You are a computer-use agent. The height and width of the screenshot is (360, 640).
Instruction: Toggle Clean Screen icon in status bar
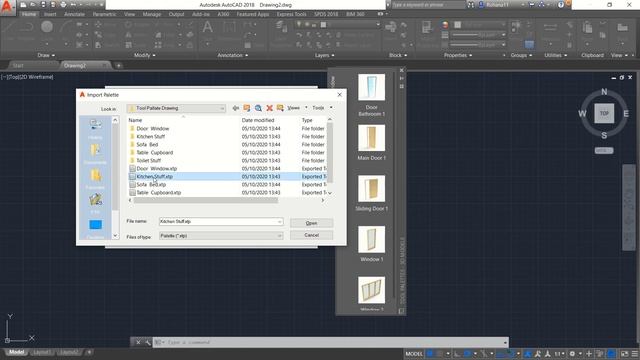pyautogui.click(x=624, y=353)
